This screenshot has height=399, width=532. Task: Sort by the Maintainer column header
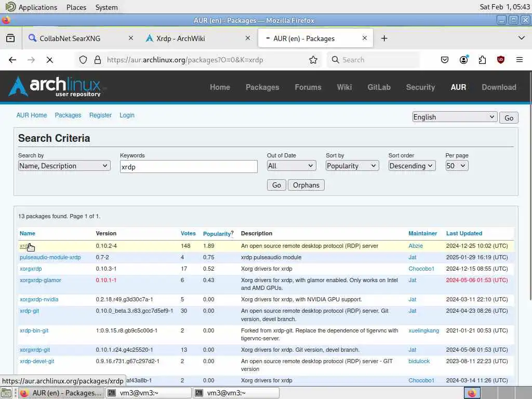point(423,233)
